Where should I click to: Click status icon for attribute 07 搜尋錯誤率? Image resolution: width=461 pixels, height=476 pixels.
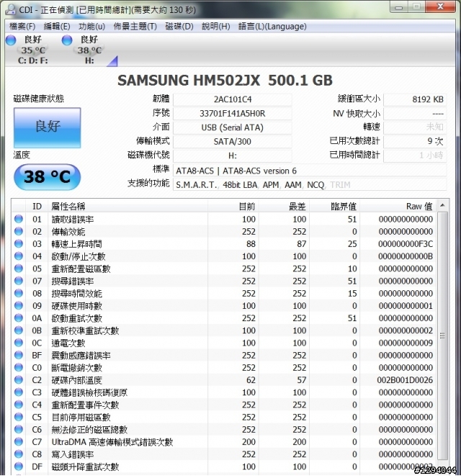[19, 281]
